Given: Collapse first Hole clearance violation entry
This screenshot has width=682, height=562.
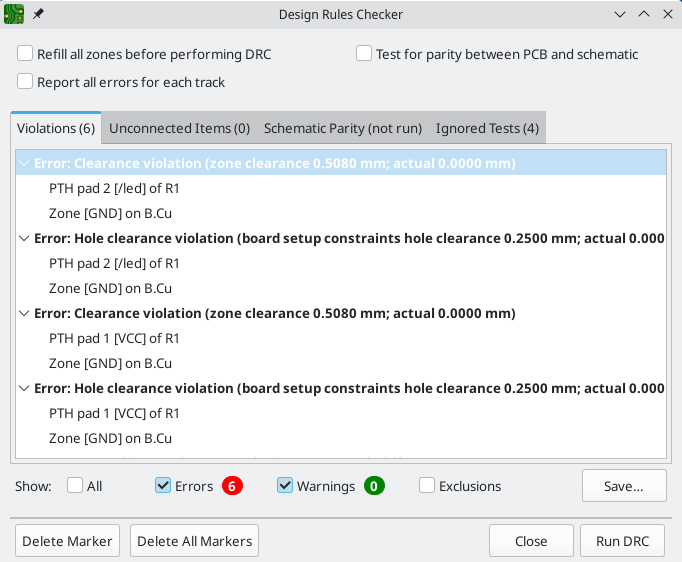Looking at the screenshot, I should tap(25, 238).
